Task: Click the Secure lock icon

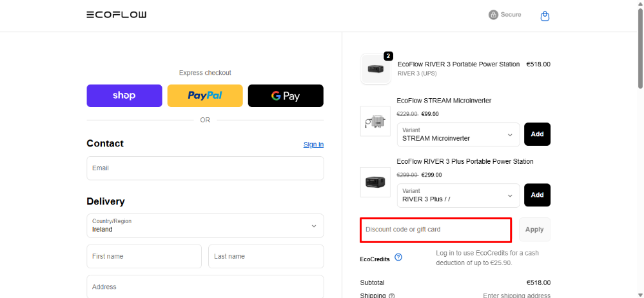Action: [x=493, y=15]
